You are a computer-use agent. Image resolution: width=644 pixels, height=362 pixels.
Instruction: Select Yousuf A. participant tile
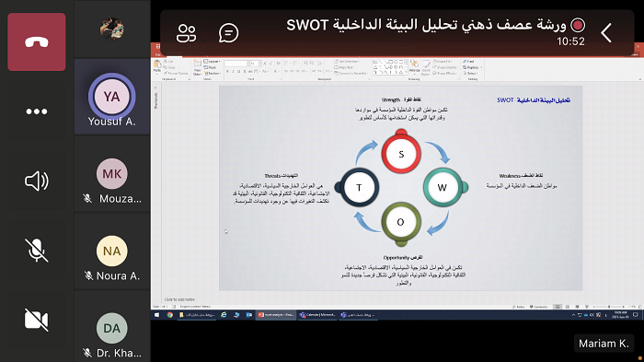(111, 97)
